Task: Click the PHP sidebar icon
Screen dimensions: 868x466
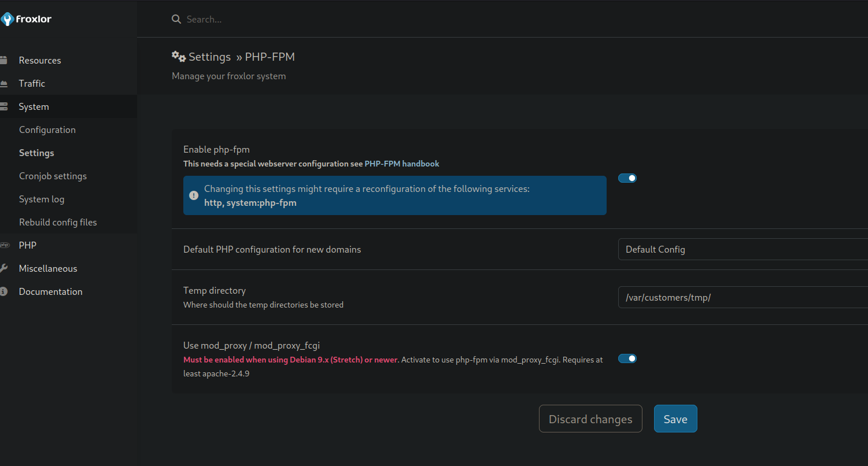Action: [x=5, y=245]
